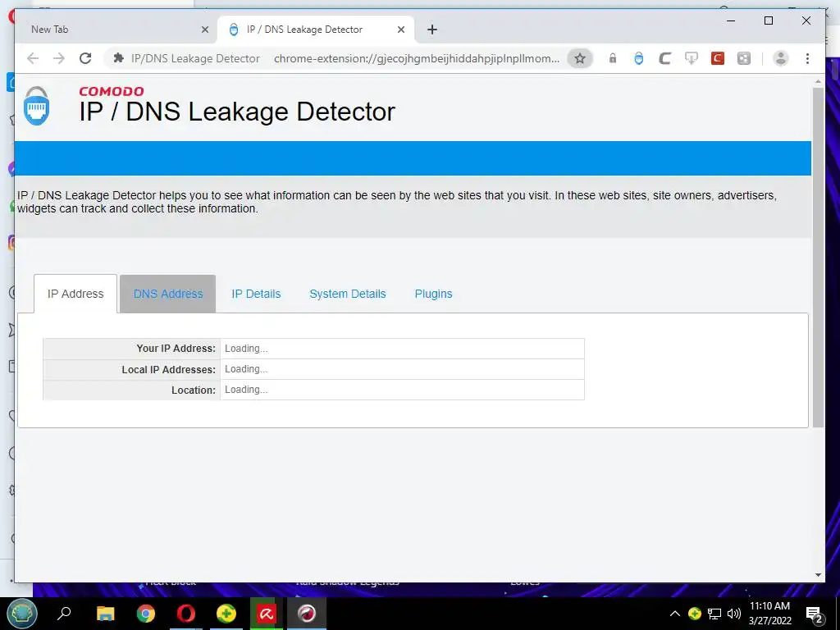This screenshot has width=840, height=630.
Task: Click the download arrow extension icon
Action: 691,58
